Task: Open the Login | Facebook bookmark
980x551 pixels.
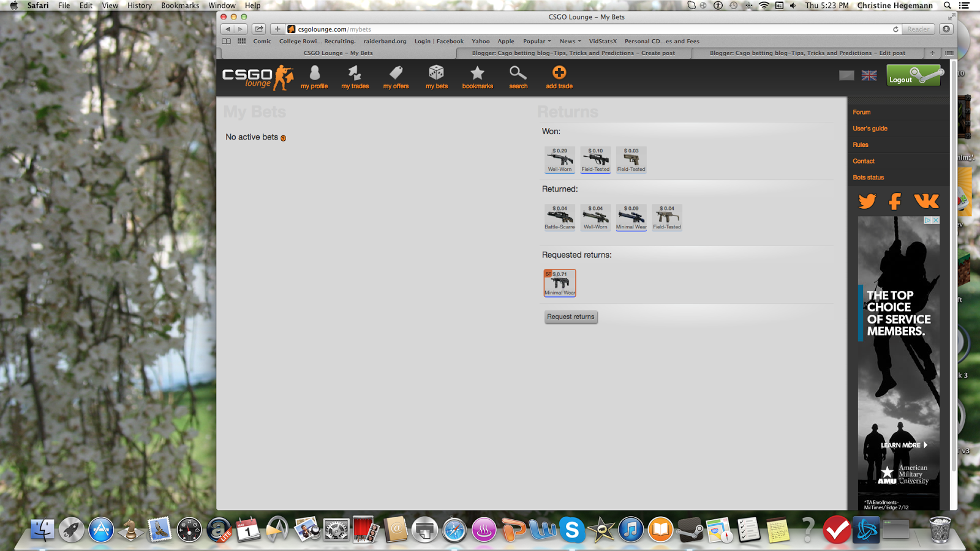Action: coord(439,41)
